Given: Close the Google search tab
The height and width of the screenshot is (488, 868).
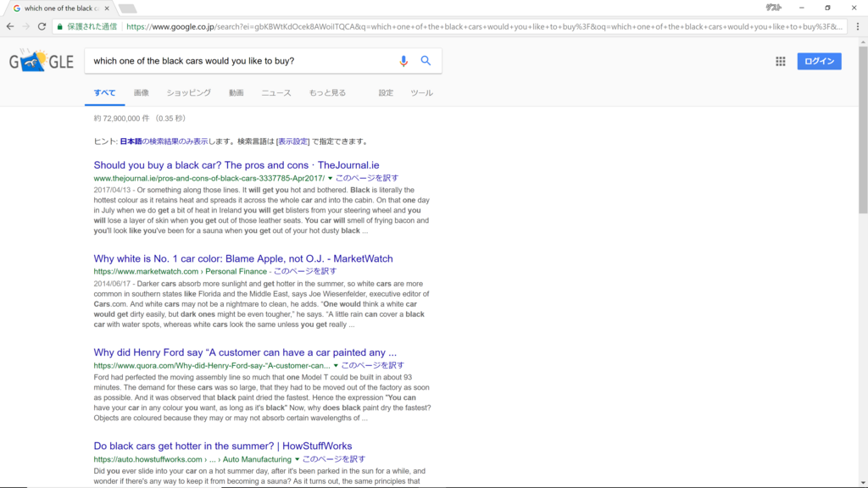Looking at the screenshot, I should pyautogui.click(x=107, y=8).
